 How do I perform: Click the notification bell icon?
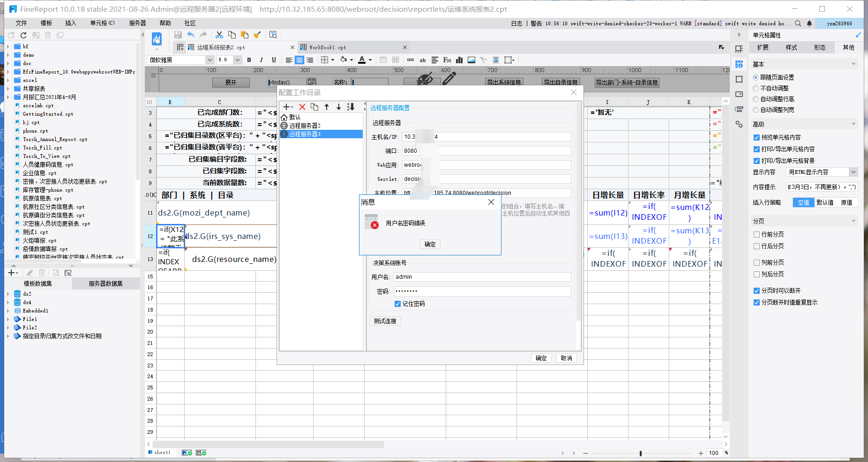tap(809, 23)
